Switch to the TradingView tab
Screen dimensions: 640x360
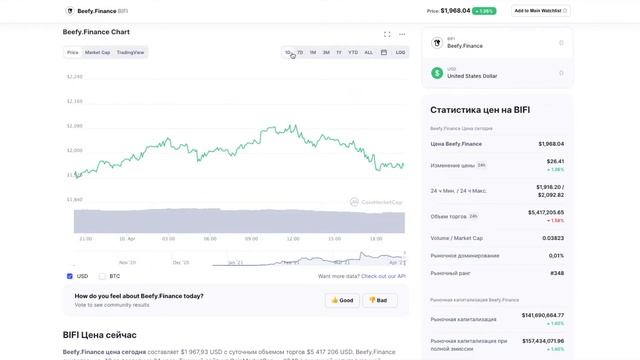(x=130, y=52)
